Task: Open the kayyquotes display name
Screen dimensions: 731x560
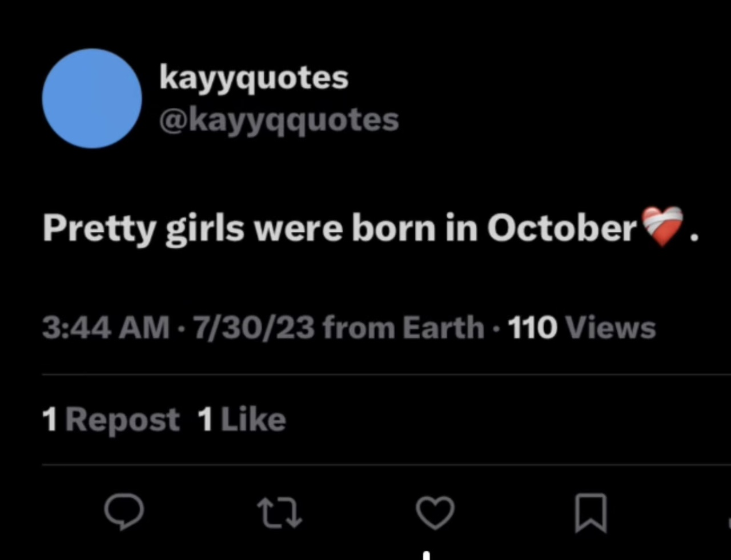Action: click(x=254, y=78)
